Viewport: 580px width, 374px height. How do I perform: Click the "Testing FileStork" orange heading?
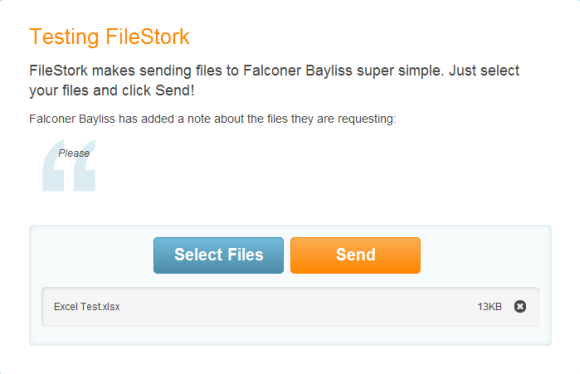click(109, 37)
